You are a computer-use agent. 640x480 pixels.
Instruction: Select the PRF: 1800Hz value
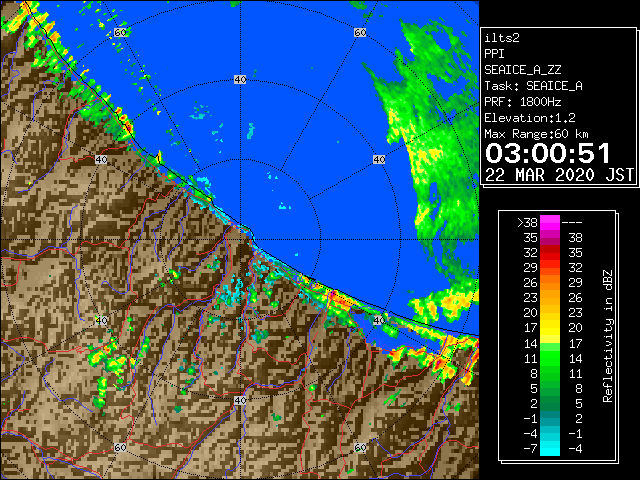(523, 102)
